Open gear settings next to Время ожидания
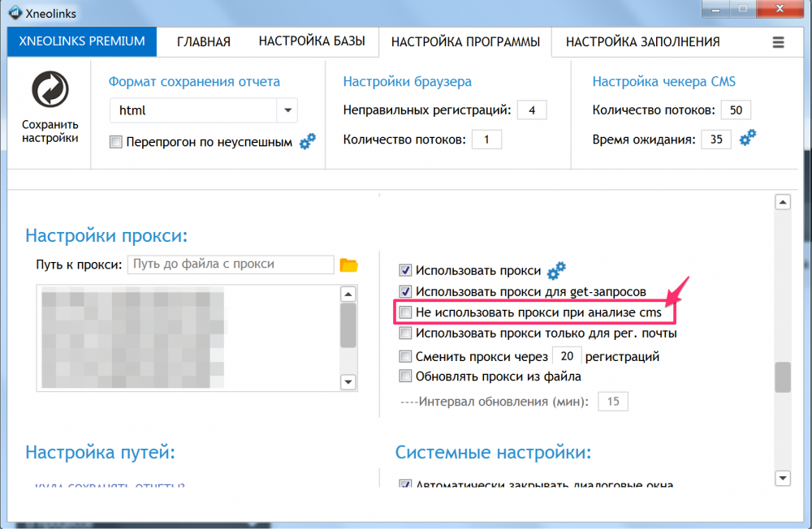This screenshot has height=529, width=812. (747, 138)
